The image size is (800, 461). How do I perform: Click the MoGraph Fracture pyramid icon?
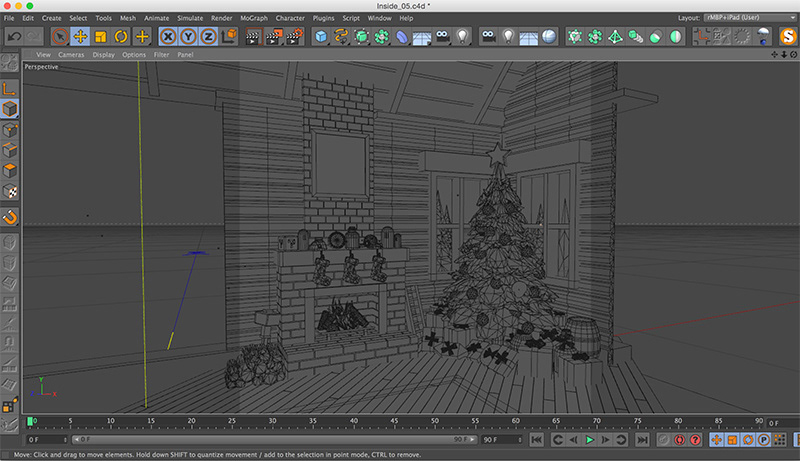[x=615, y=37]
